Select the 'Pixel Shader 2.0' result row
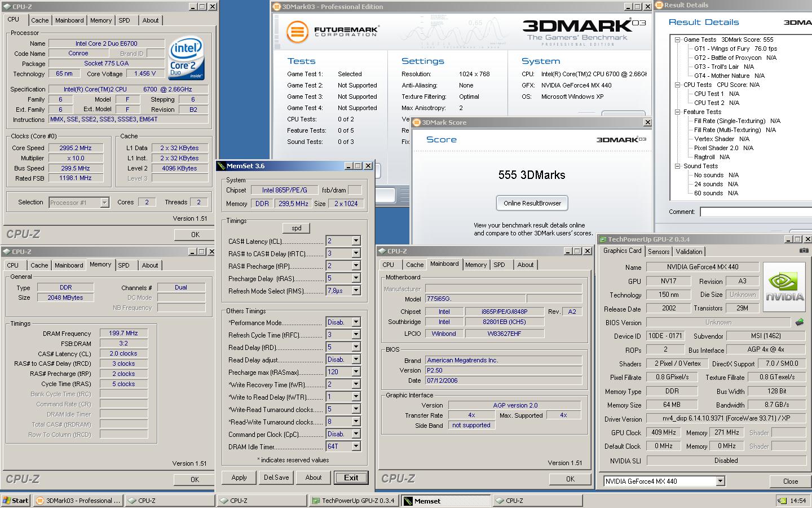 point(723,148)
